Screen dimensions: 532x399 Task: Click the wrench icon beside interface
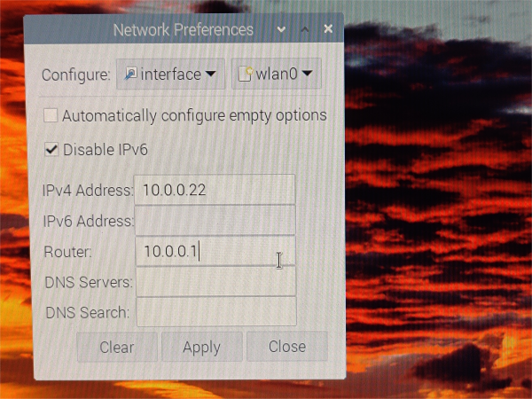click(129, 74)
